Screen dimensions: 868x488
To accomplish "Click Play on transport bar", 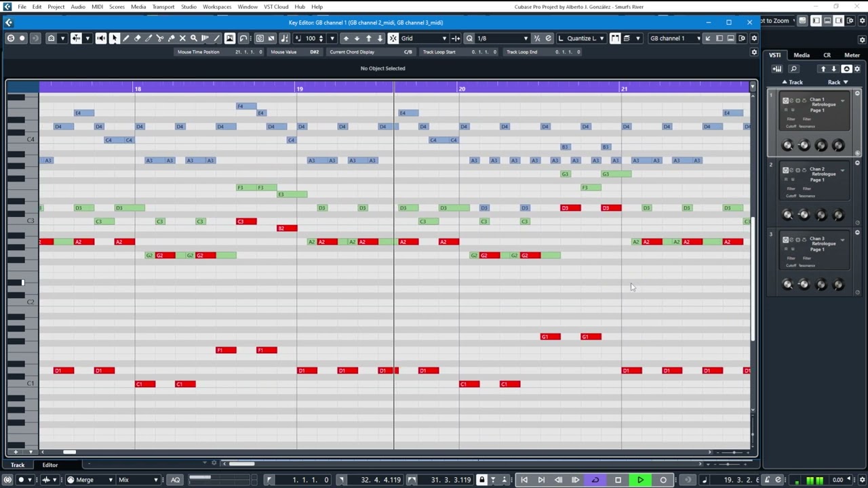I will coord(640,480).
